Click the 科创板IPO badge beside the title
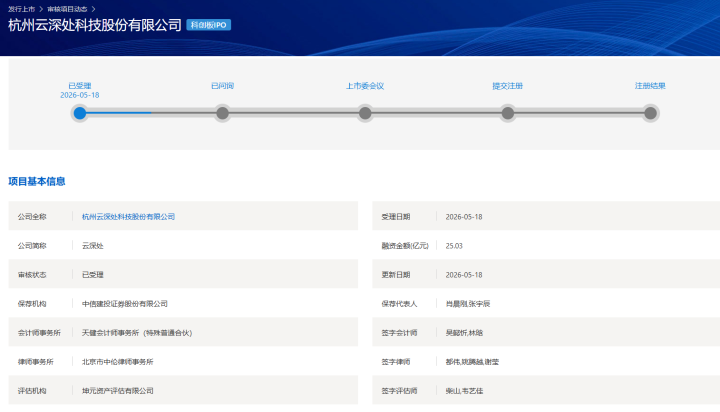 (208, 25)
